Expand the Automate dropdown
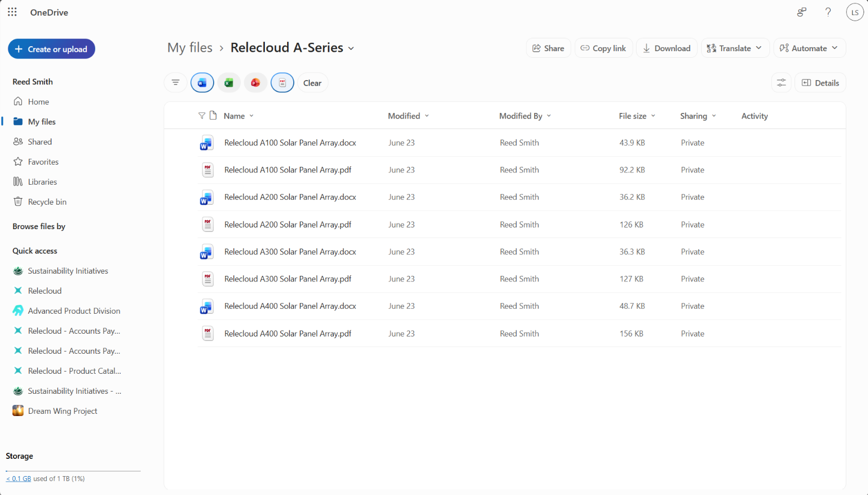This screenshot has height=495, width=868. pos(810,48)
